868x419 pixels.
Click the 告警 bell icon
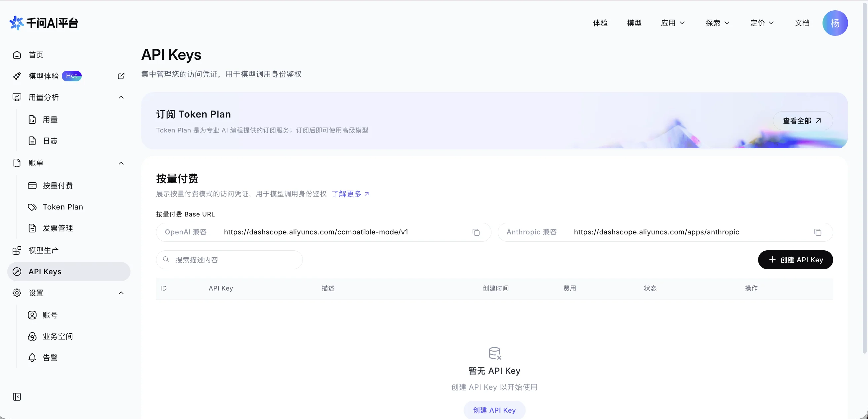[x=32, y=358]
